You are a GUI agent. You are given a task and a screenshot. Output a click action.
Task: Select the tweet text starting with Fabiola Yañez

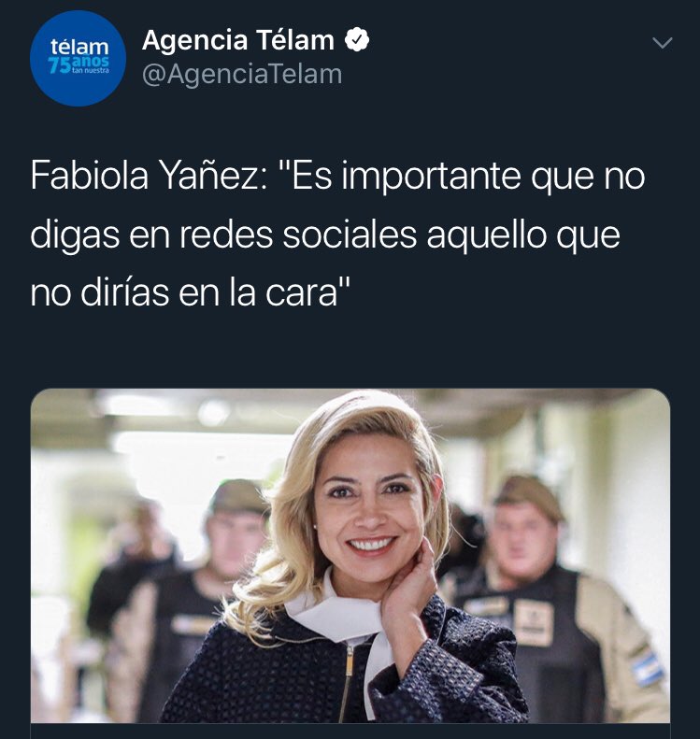337,234
